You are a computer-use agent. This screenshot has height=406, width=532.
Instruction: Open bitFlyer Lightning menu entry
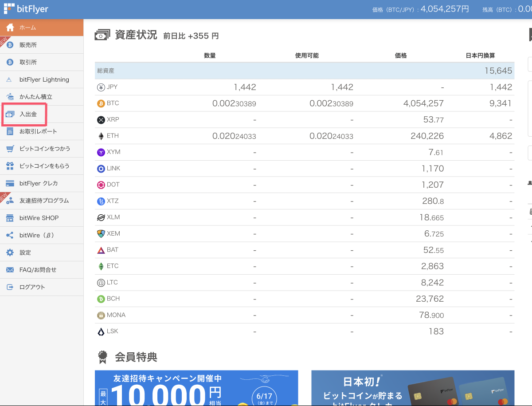pos(42,79)
